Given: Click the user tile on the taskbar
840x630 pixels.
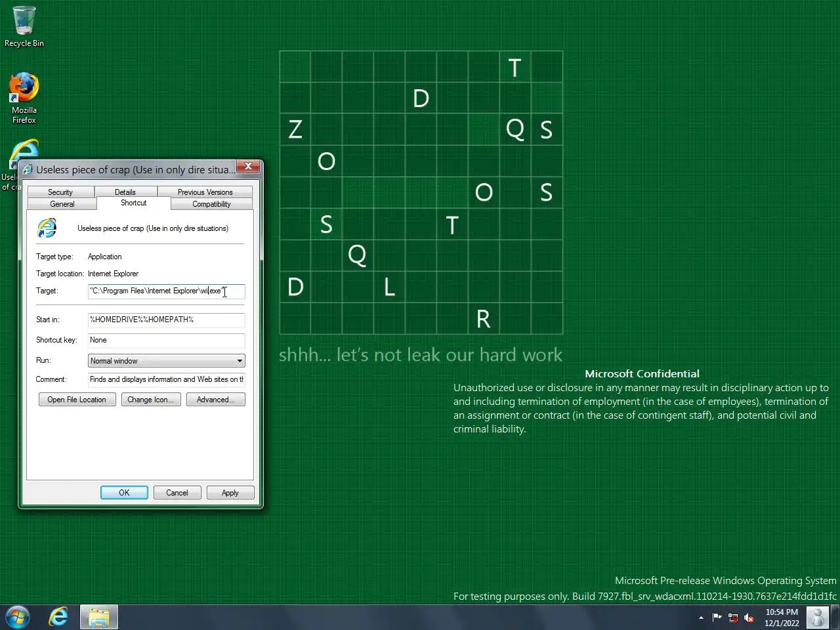Looking at the screenshot, I should (818, 617).
